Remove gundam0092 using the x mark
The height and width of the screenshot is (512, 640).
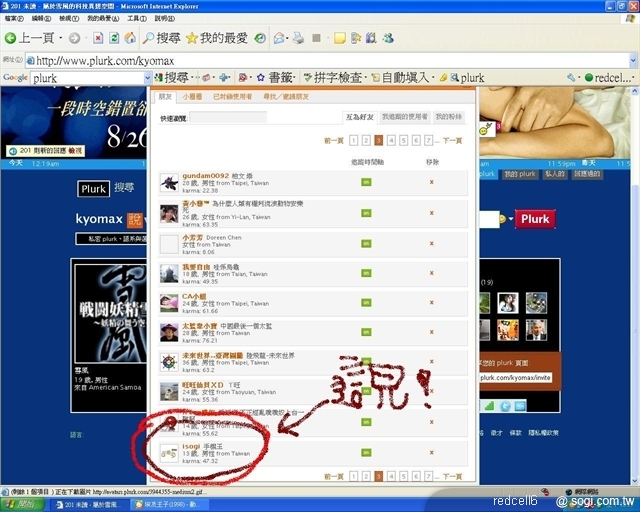point(431,182)
